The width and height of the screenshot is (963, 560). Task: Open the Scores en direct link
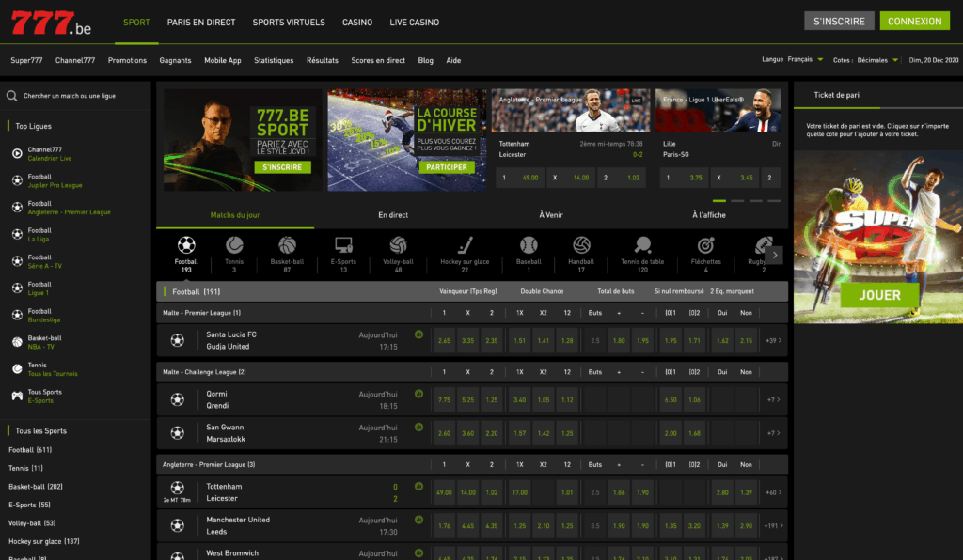[x=378, y=61]
